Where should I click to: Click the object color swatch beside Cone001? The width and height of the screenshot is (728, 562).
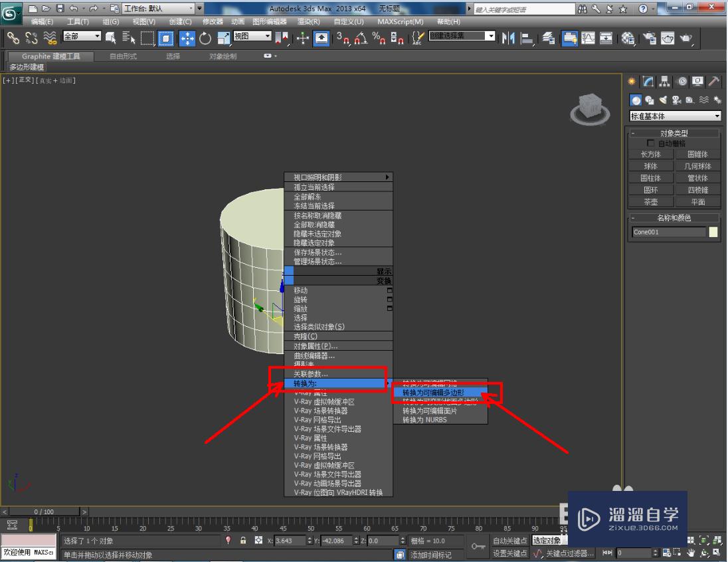click(x=713, y=233)
